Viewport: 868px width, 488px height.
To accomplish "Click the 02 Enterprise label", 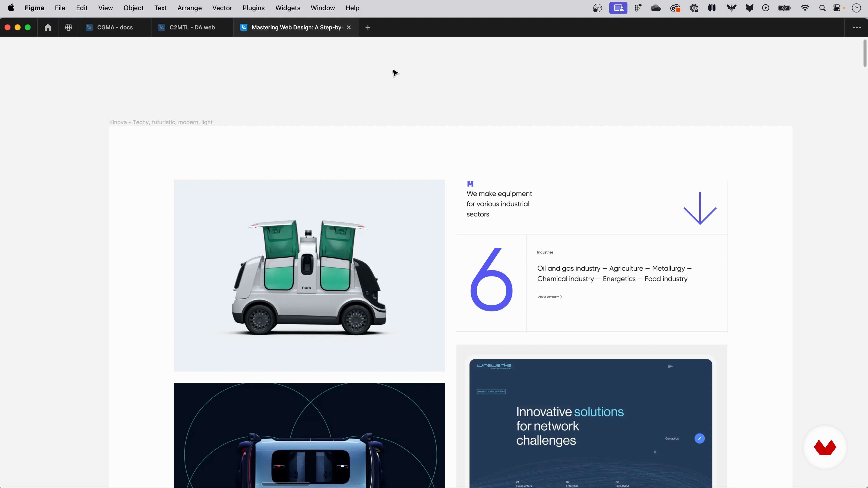I will click(572, 484).
